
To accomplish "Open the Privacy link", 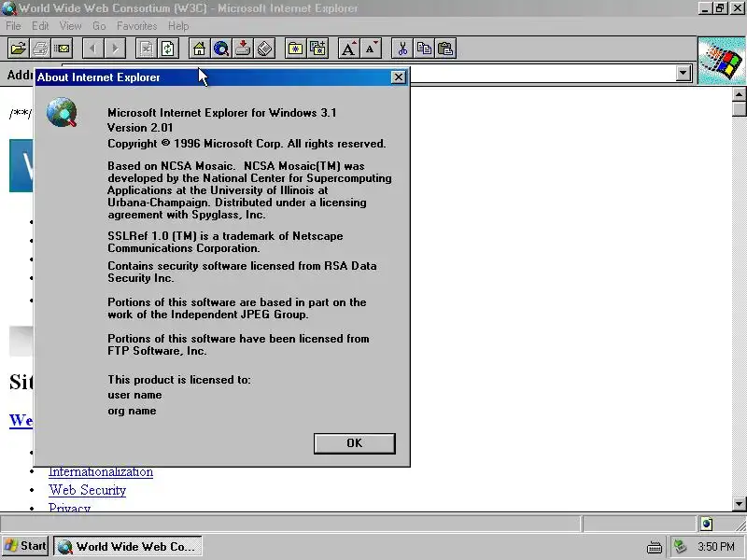I will [x=69, y=507].
